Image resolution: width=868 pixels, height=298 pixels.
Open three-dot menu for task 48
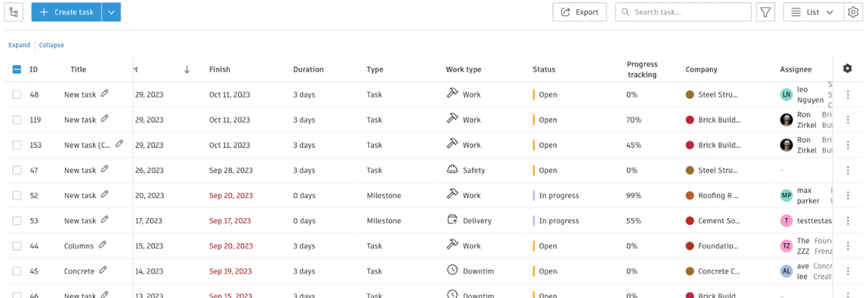click(x=848, y=95)
